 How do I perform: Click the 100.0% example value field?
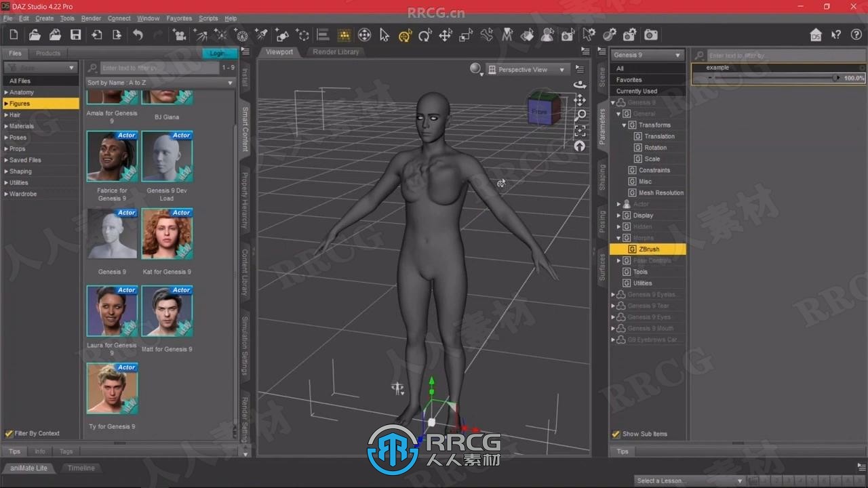click(854, 78)
